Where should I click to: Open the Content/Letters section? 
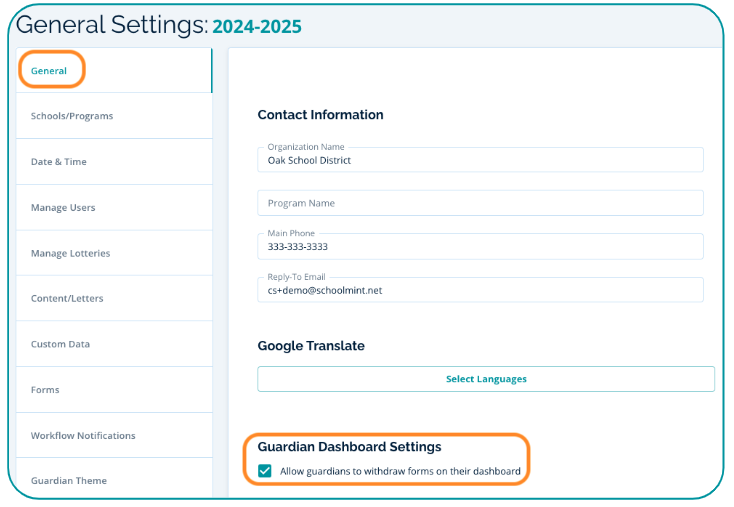click(67, 299)
